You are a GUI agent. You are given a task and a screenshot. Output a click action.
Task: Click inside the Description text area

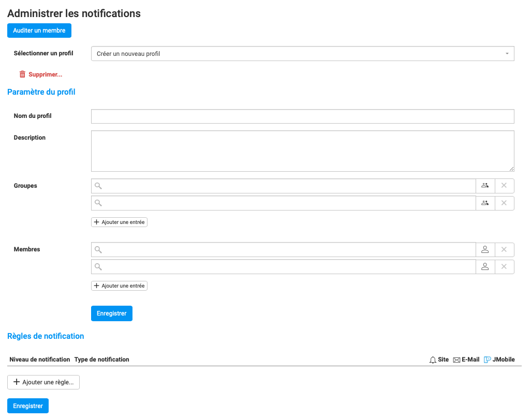[x=302, y=151]
